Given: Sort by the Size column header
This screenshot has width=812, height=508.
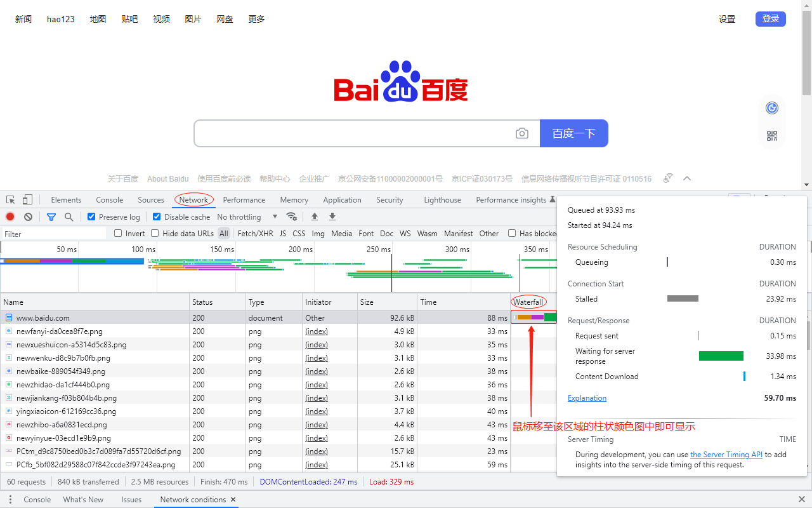Looking at the screenshot, I should (x=387, y=302).
